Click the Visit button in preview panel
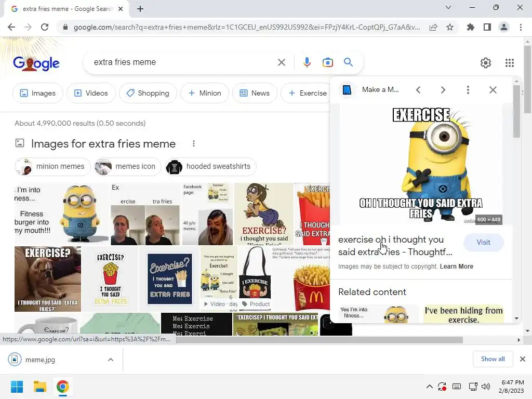 coord(484,242)
